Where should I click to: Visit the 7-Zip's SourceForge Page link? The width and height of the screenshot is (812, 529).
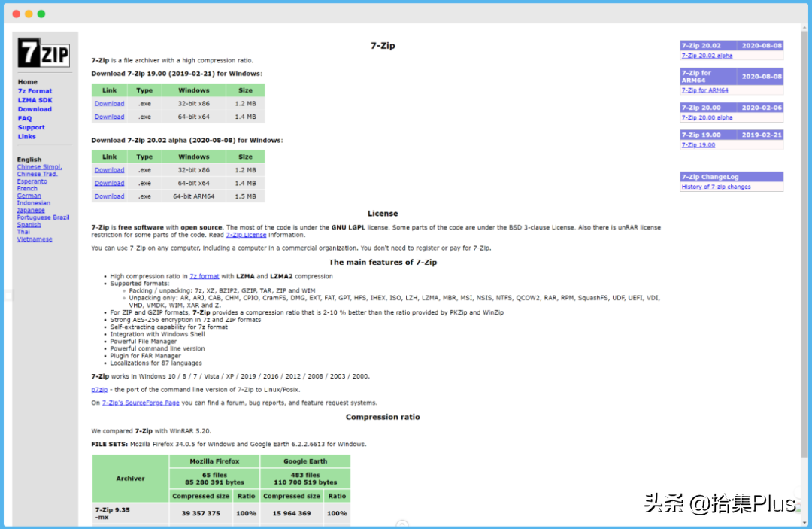click(141, 403)
